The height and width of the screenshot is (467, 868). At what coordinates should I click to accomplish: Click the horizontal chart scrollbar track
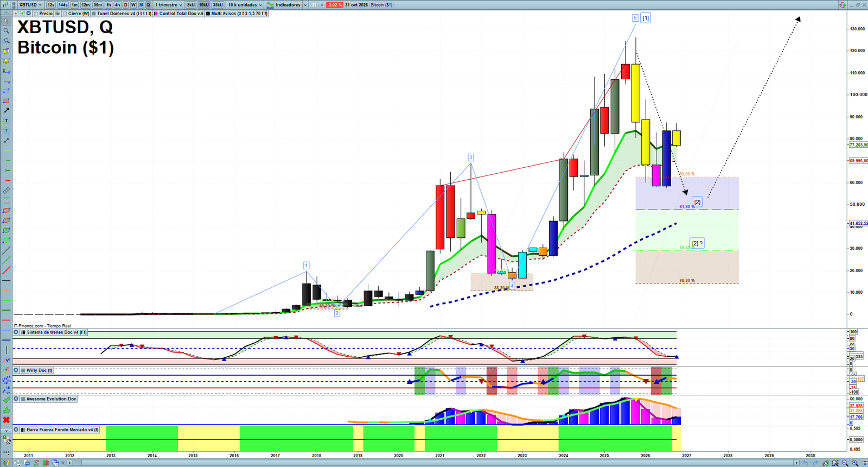click(434, 463)
